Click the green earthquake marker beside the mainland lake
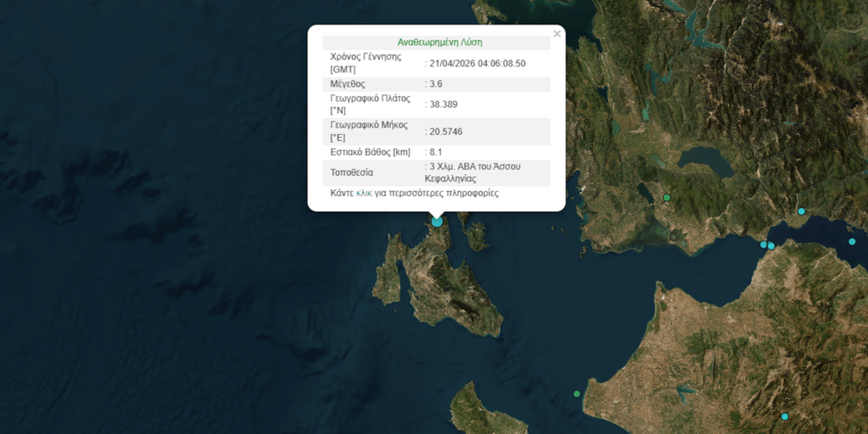The image size is (868, 434). (667, 198)
